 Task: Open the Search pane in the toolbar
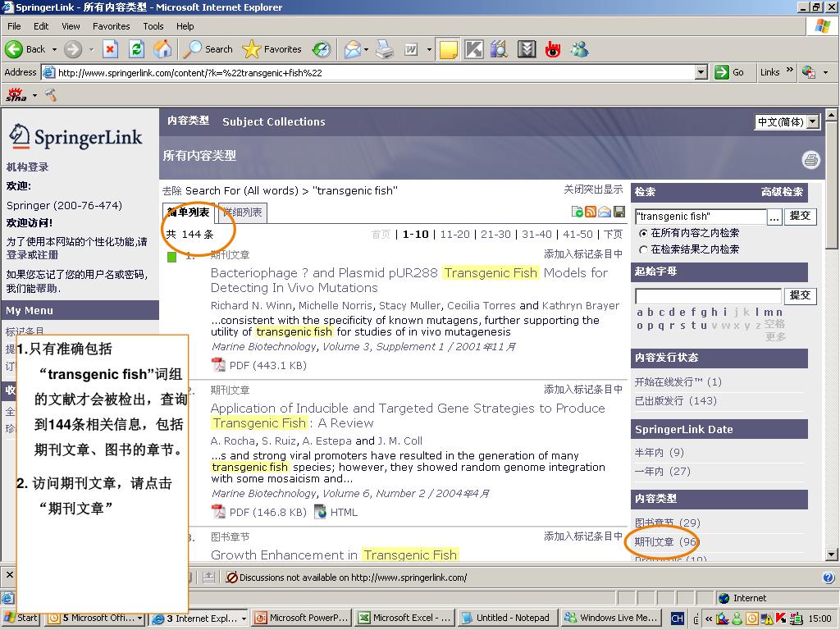click(x=208, y=49)
